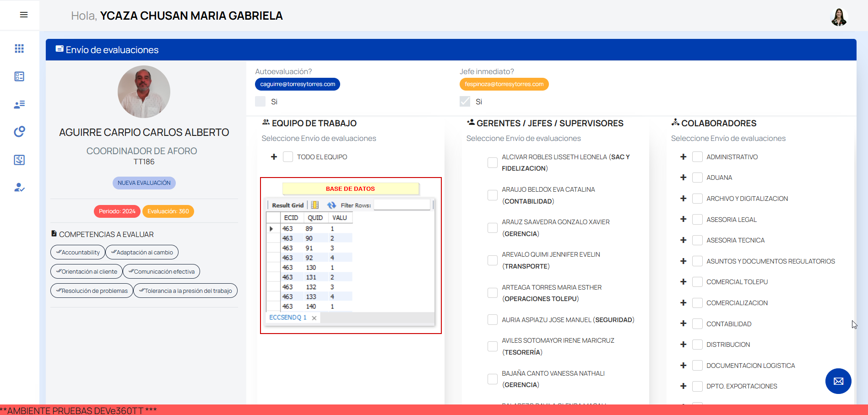Image resolution: width=868 pixels, height=415 pixels.
Task: Click the yellow grid icon next to Result Grid
Action: (x=315, y=205)
